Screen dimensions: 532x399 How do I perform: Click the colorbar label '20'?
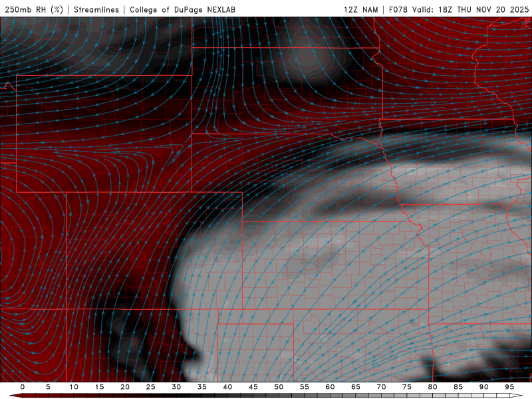coord(125,387)
